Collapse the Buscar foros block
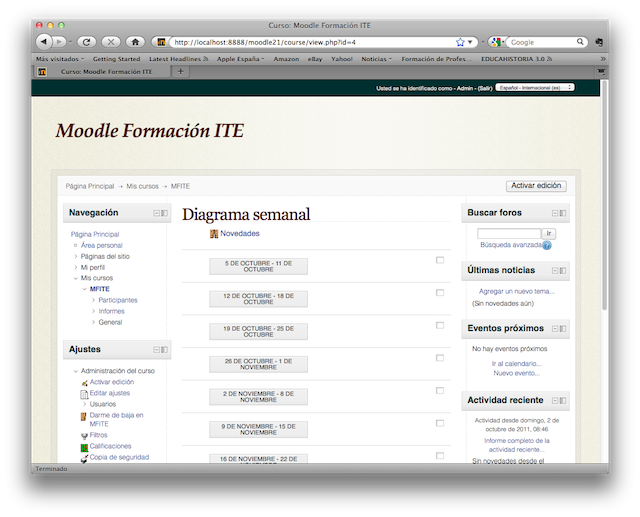The height and width of the screenshot is (517, 640). 554,213
